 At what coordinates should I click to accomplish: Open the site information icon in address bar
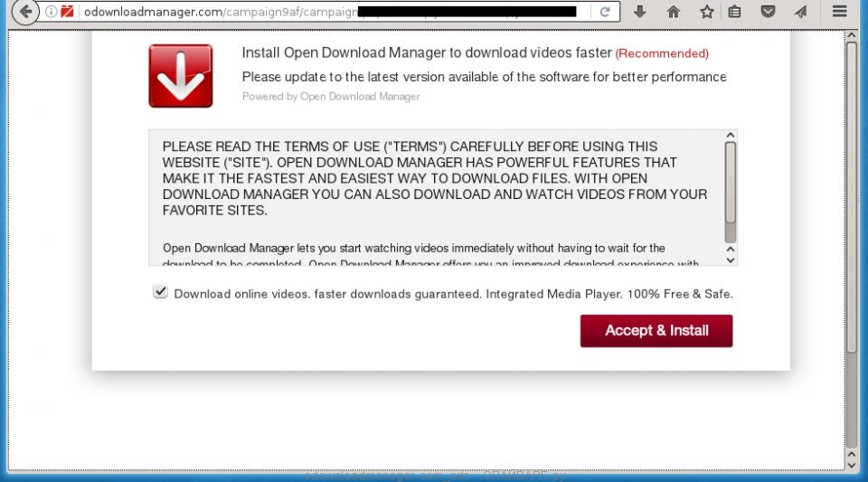(x=51, y=12)
